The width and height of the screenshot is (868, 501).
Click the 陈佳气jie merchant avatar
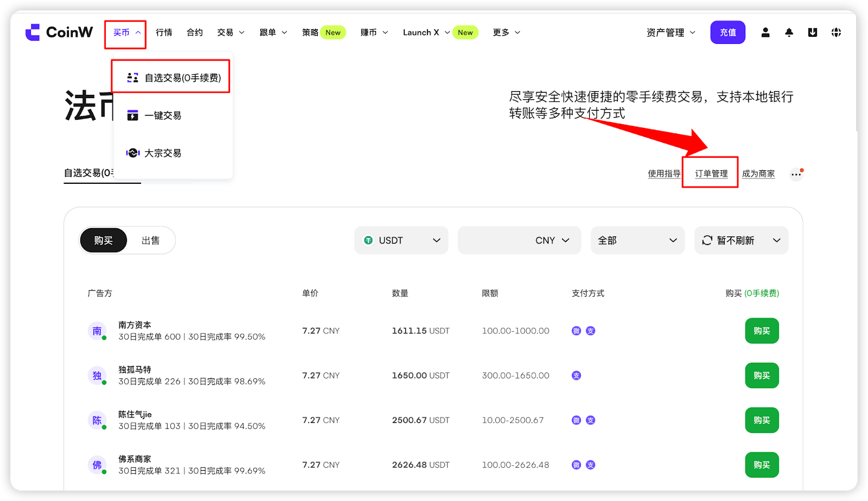(x=97, y=420)
